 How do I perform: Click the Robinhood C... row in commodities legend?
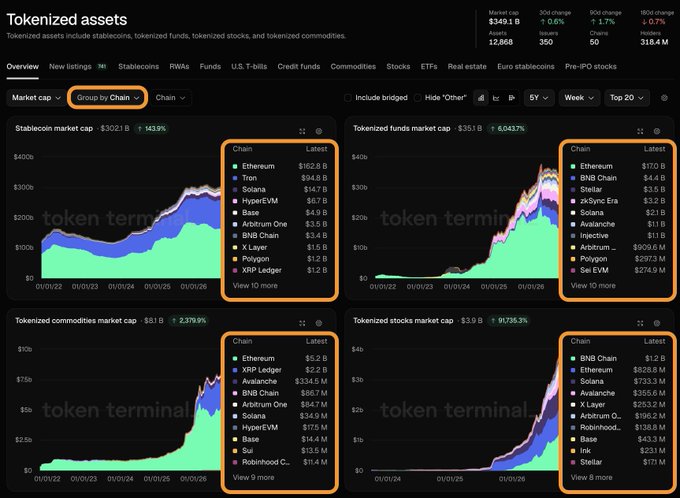pos(280,462)
